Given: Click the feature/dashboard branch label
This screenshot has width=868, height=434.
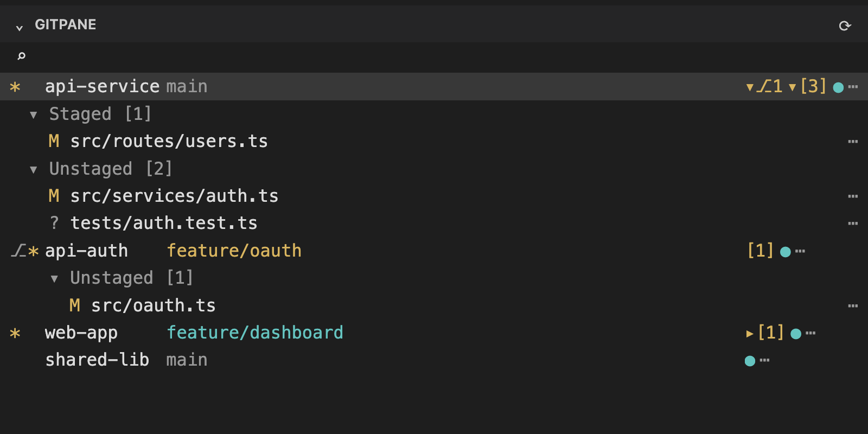Looking at the screenshot, I should tap(255, 333).
